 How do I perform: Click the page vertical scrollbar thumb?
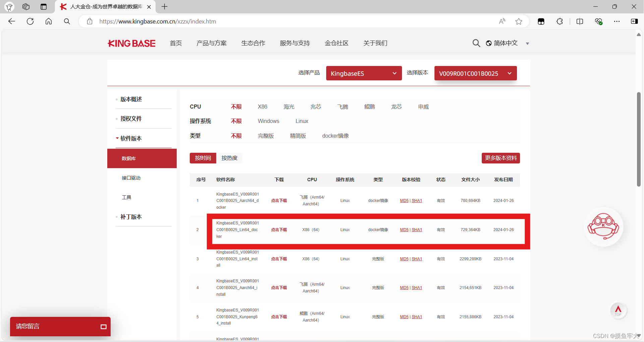[639, 139]
